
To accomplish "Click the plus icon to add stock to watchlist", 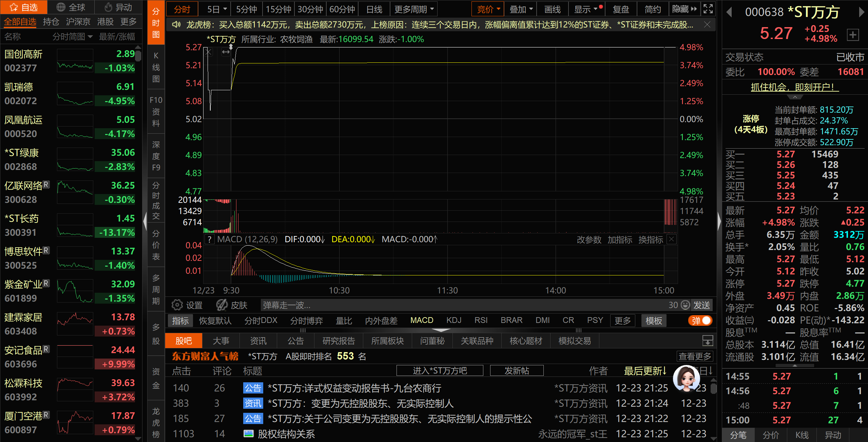I will pos(852,35).
